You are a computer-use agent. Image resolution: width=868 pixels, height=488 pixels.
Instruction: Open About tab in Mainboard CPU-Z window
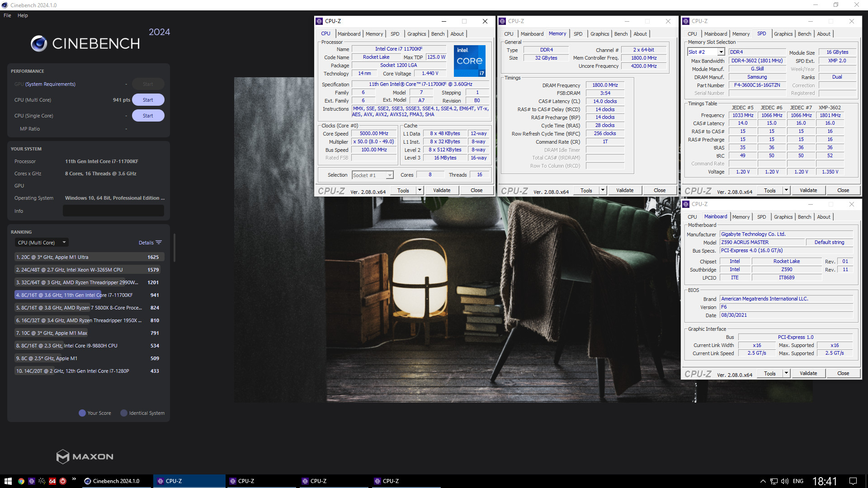[x=824, y=217]
